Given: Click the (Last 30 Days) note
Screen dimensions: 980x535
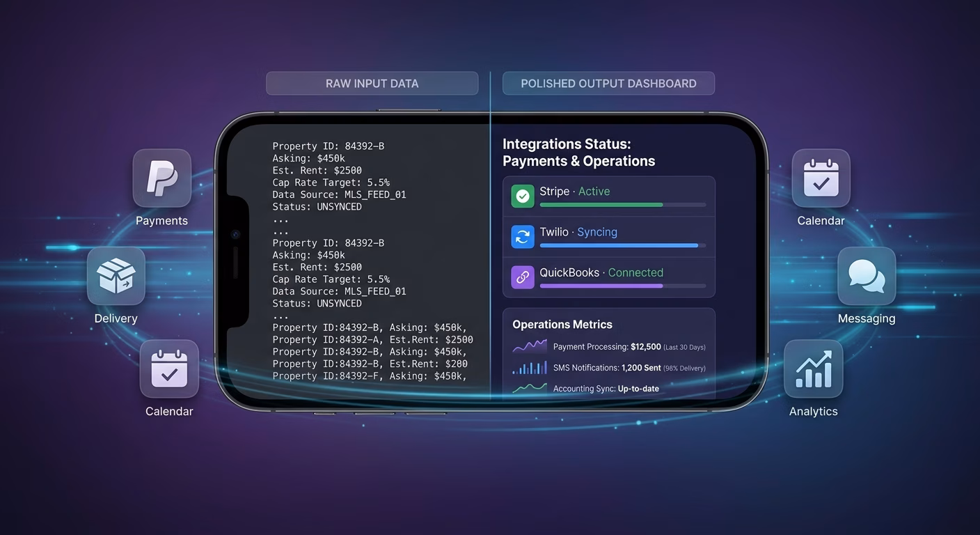Looking at the screenshot, I should click(684, 347).
